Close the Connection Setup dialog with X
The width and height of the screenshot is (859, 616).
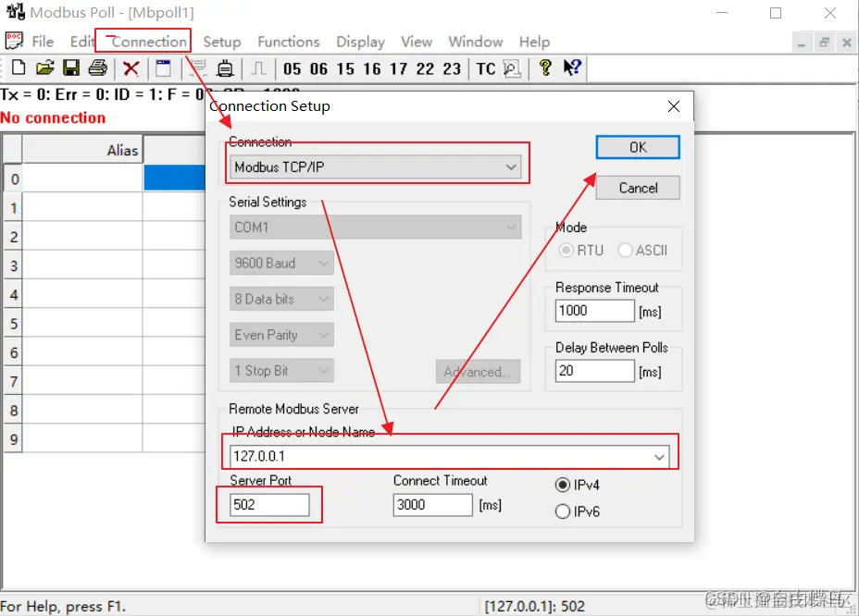(674, 106)
